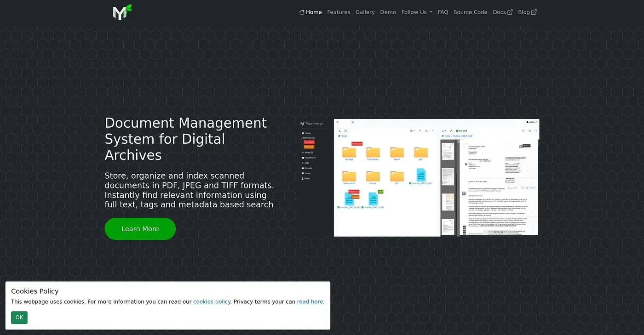This screenshot has height=335, width=644.
Task: Click the FAQ link in the navbar
Action: point(443,12)
